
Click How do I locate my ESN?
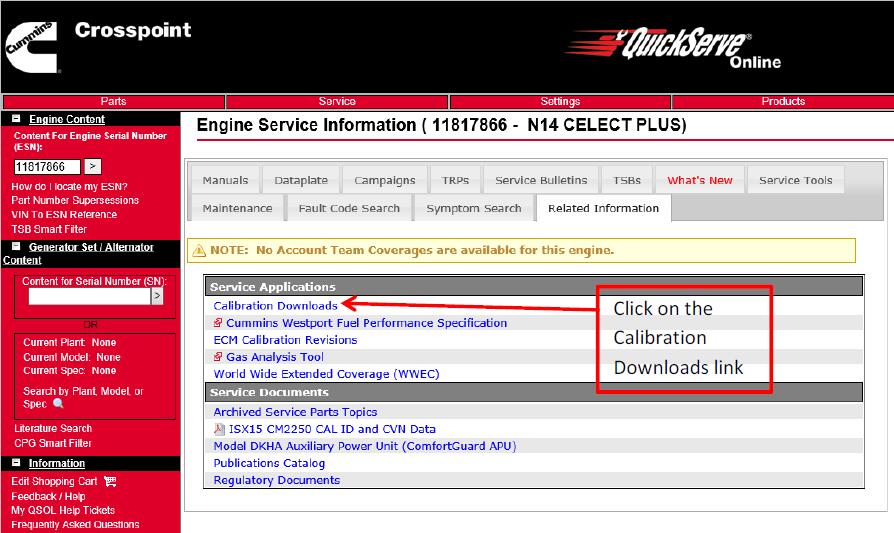tap(70, 186)
